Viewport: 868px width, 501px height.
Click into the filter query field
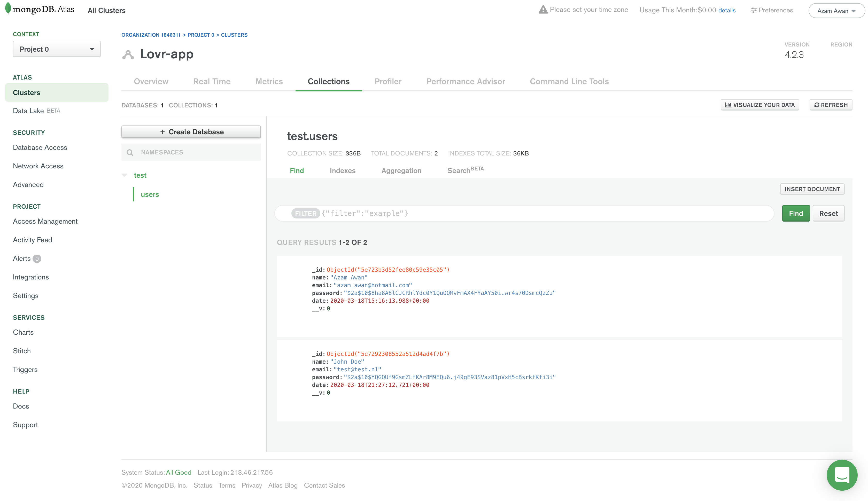524,213
